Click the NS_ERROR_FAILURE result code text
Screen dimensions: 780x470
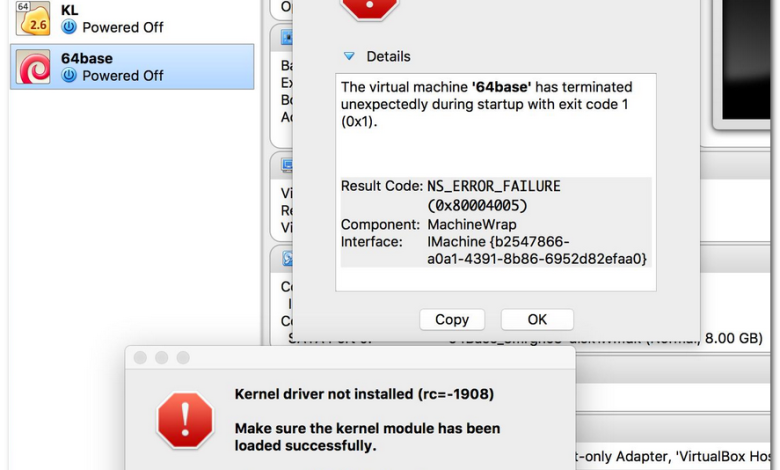click(494, 186)
